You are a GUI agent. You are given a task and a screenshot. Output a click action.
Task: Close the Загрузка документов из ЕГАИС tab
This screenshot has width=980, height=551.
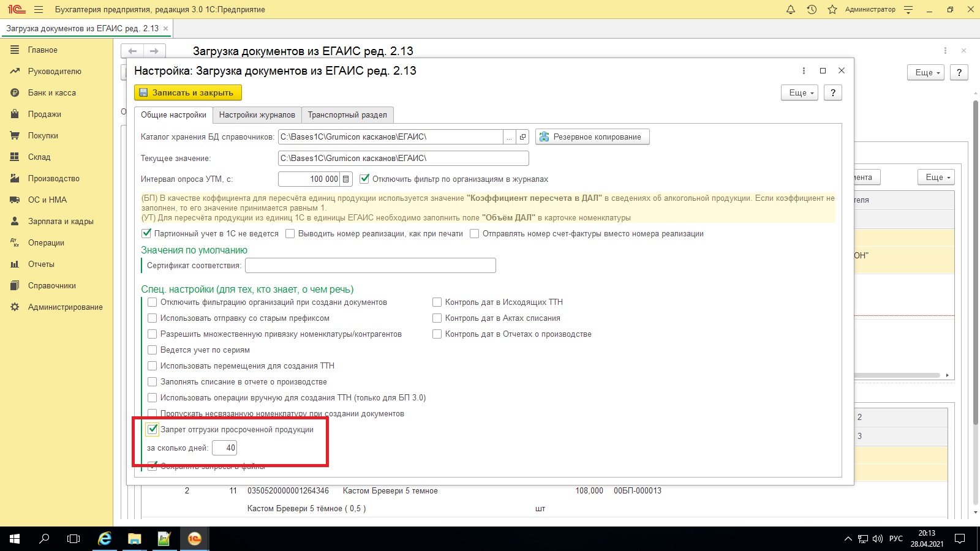click(165, 28)
